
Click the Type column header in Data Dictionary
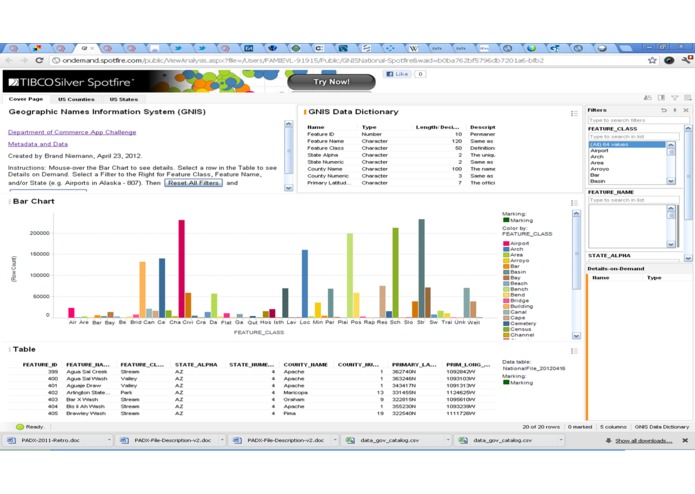(x=369, y=127)
